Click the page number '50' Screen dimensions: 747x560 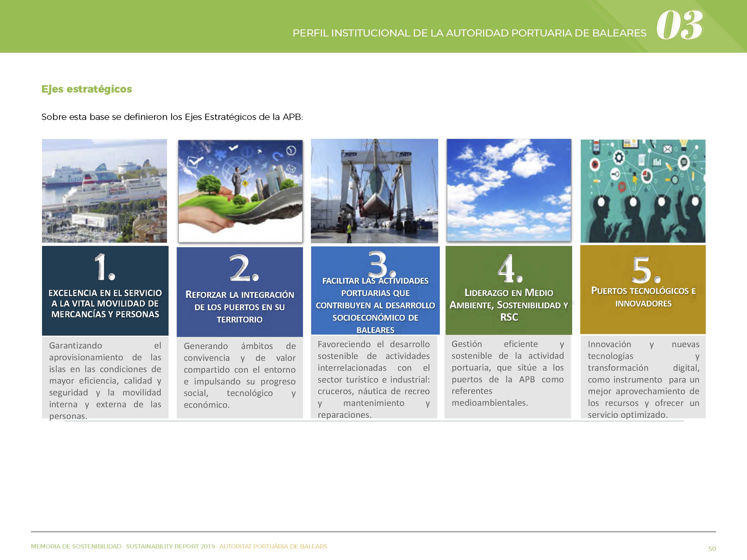tap(712, 548)
